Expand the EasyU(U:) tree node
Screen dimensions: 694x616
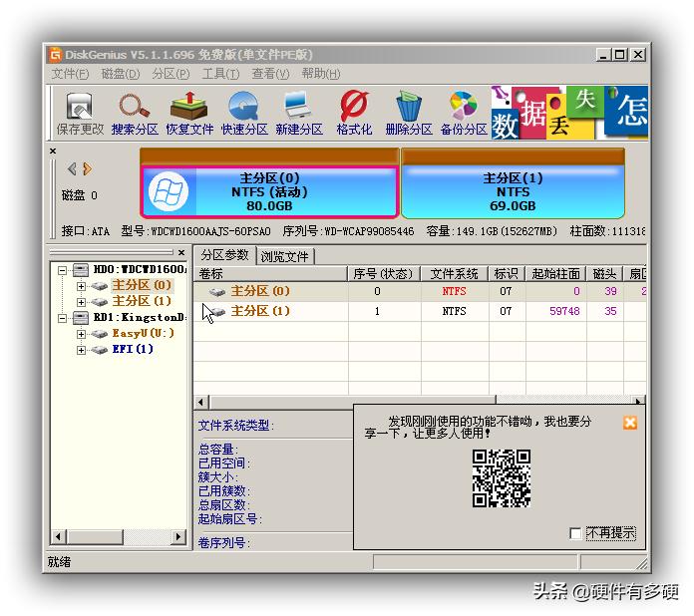tap(81, 334)
